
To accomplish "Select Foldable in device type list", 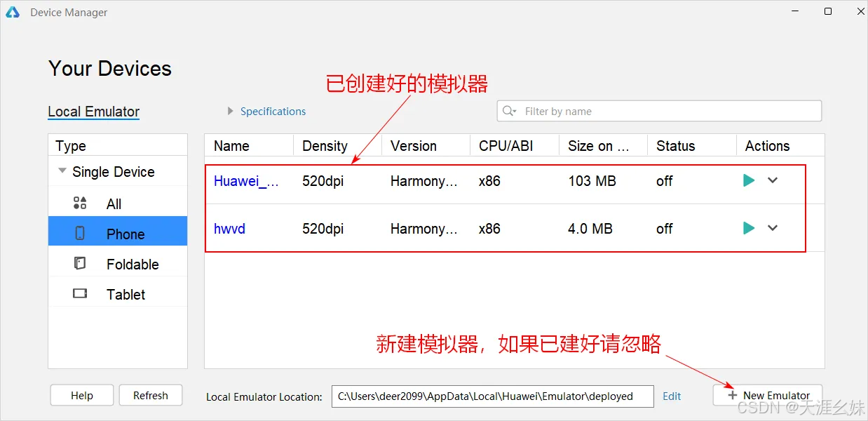I will point(118,264).
